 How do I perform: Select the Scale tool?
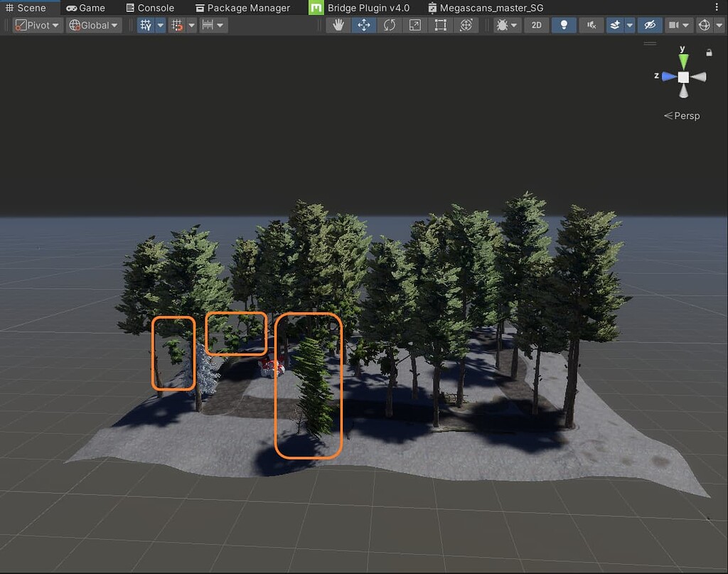point(414,25)
